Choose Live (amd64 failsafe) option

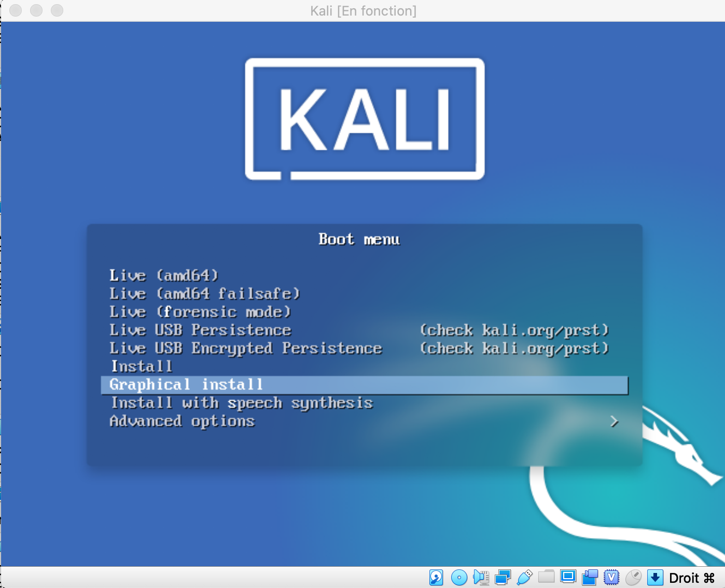pos(204,293)
